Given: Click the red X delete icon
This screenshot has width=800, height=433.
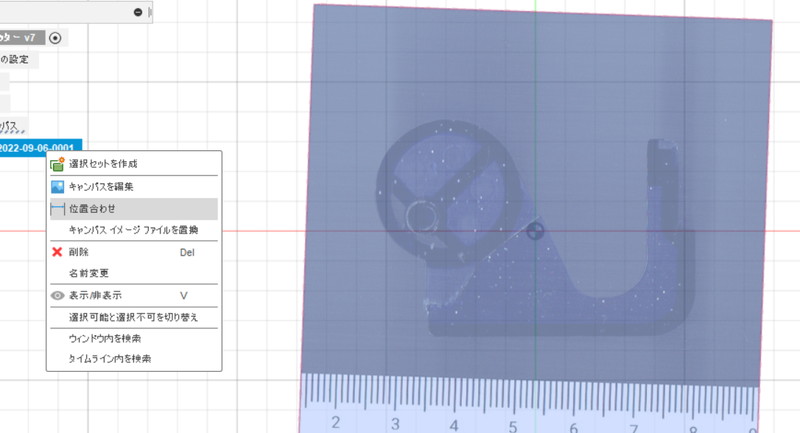Looking at the screenshot, I should coord(57,252).
